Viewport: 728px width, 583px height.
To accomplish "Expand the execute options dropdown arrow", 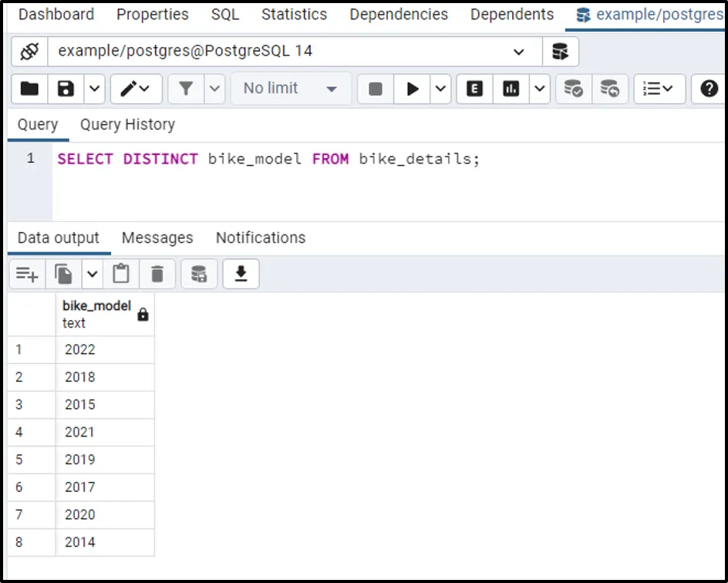I will point(441,89).
